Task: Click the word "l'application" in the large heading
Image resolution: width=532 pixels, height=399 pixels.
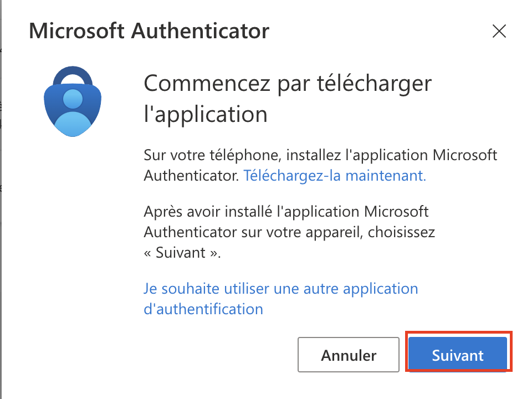Action: coord(206,114)
